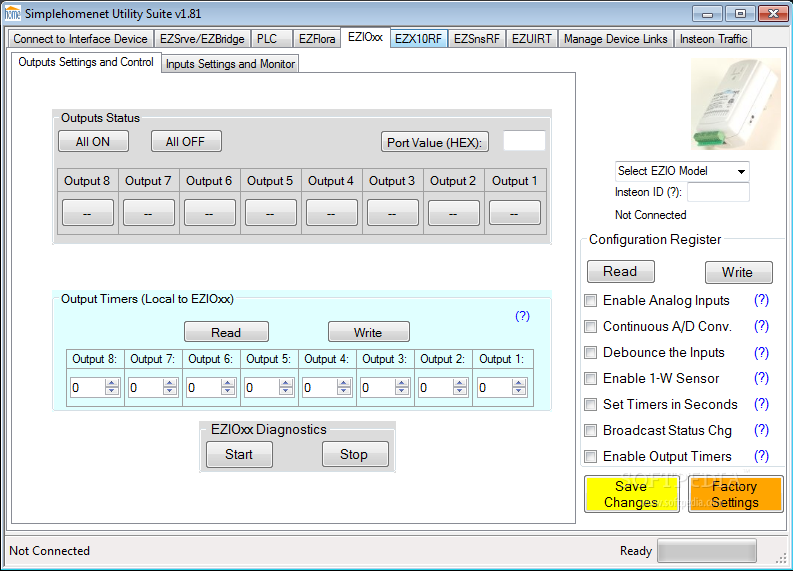Open help for Enable Output Timers
Viewport: 793px width, 571px height.
point(761,456)
